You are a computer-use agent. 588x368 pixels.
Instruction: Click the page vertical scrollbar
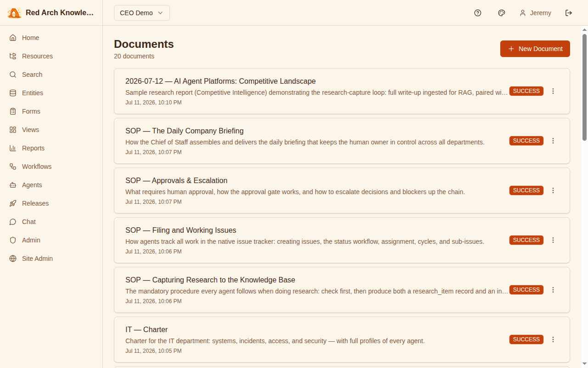[584, 86]
